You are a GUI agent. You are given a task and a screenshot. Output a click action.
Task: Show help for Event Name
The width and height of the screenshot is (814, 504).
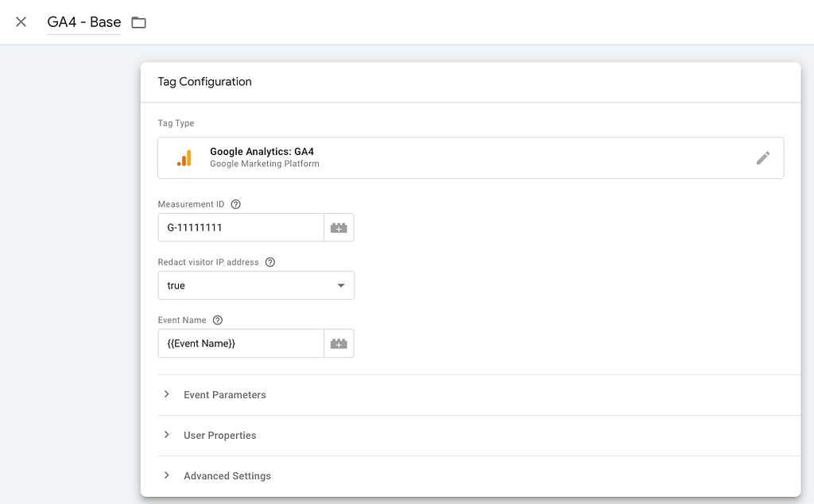pos(218,320)
